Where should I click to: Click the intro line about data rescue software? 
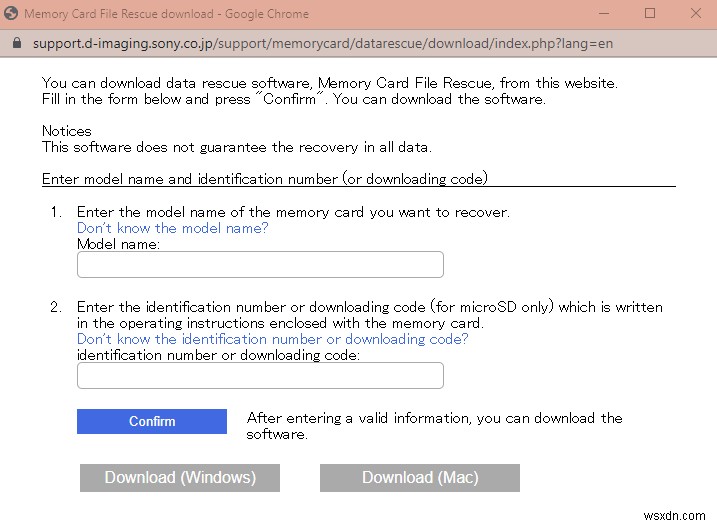tap(330, 83)
